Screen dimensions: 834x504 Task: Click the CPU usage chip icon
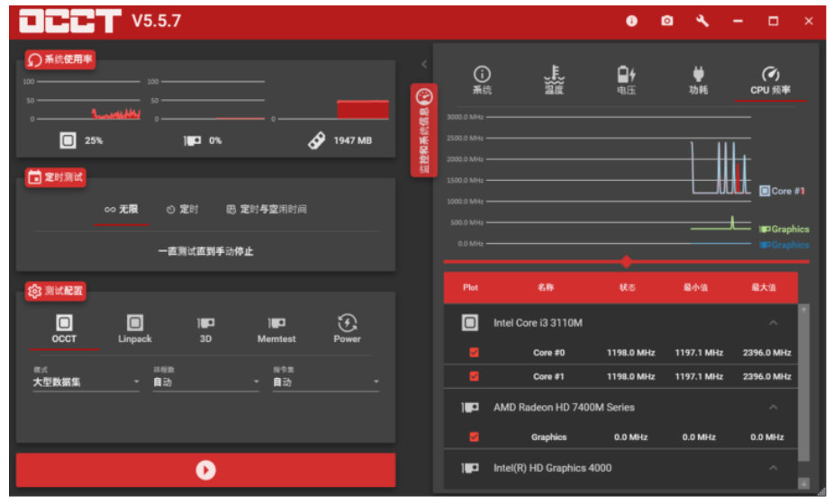click(x=68, y=140)
